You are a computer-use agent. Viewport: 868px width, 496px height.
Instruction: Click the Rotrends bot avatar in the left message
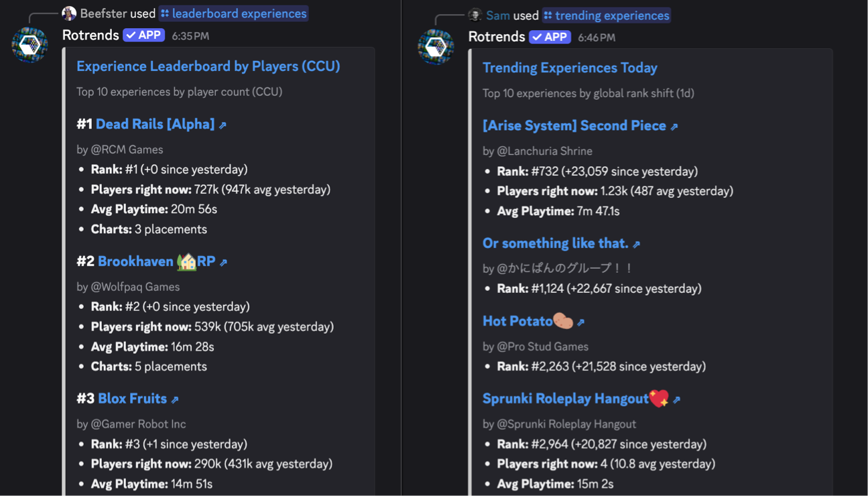pyautogui.click(x=29, y=45)
